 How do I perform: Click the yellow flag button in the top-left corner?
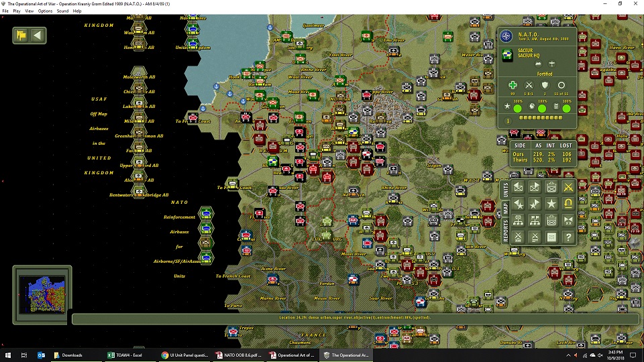point(21,36)
